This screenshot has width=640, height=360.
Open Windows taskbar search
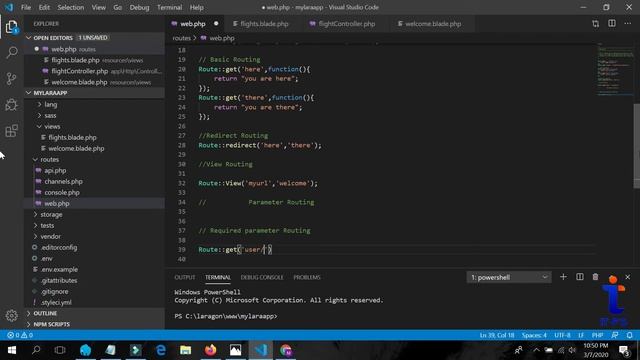pos(36,350)
